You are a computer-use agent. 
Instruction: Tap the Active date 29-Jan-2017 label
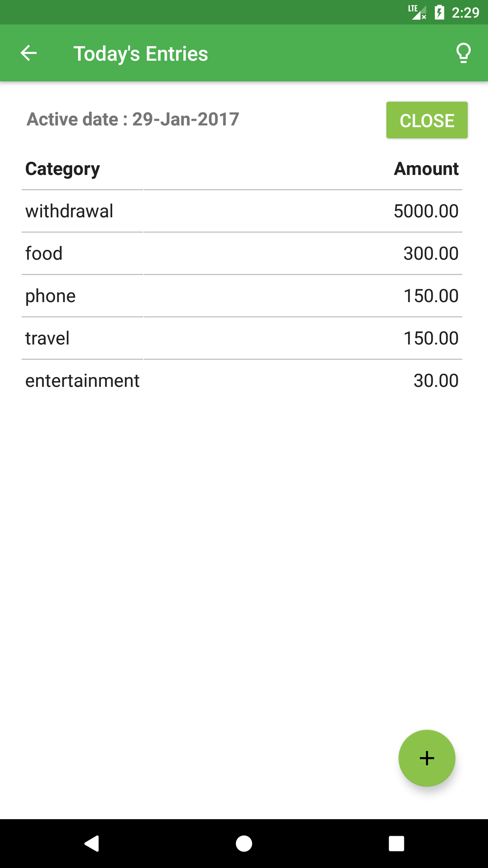pos(133,119)
